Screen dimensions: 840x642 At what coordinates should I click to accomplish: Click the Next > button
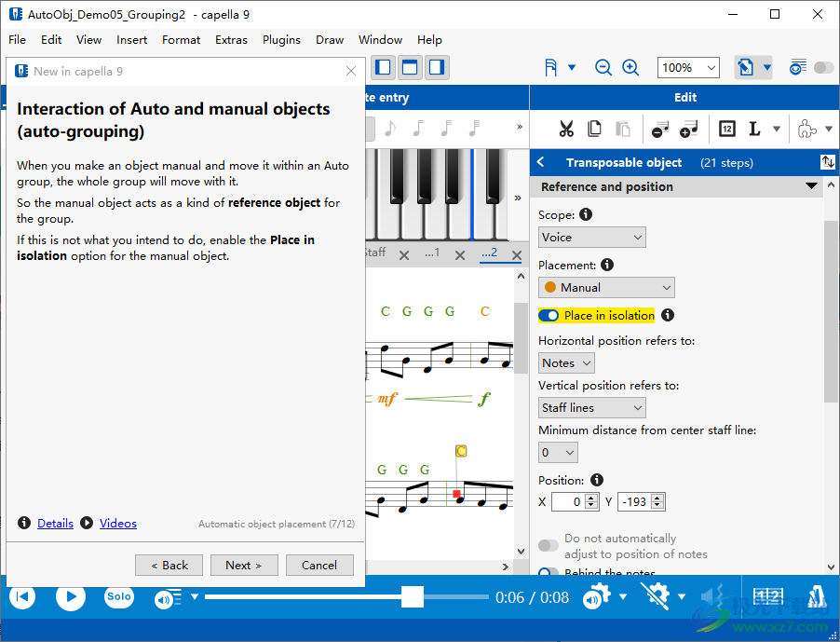tap(243, 565)
